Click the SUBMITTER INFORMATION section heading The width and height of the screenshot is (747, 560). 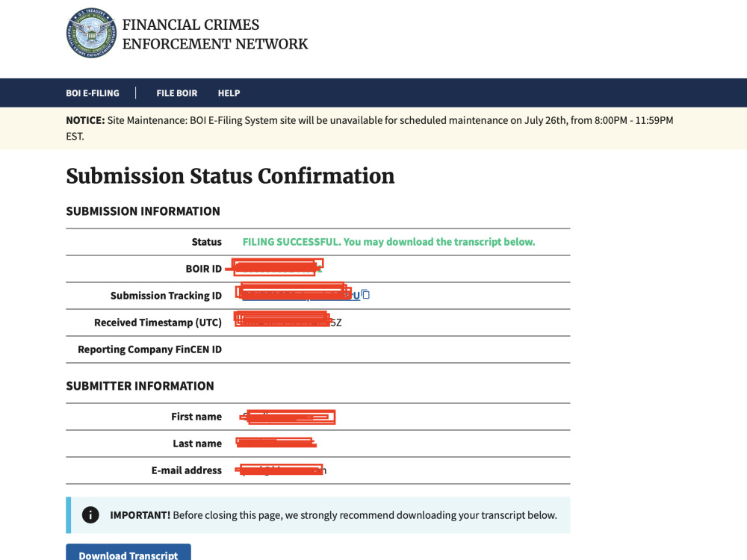(140, 386)
